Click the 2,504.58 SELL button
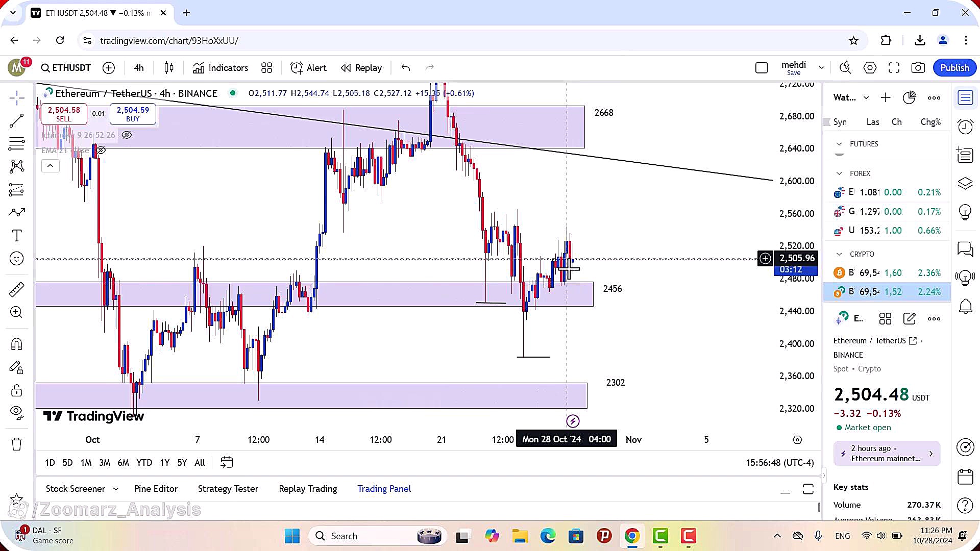The height and width of the screenshot is (551, 980). pyautogui.click(x=64, y=114)
